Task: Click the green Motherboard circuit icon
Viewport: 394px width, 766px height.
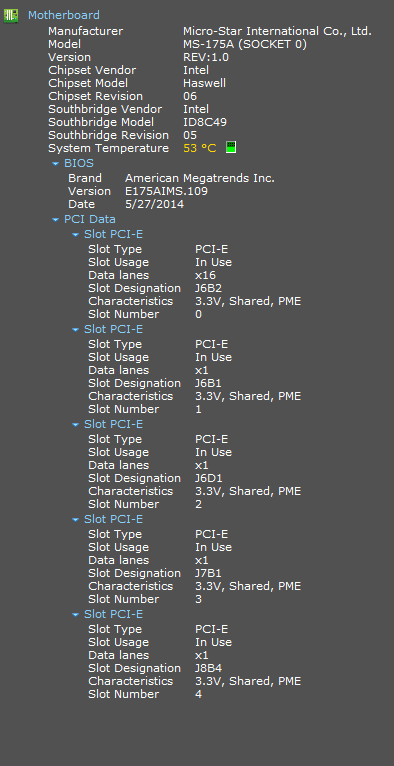Action: 11,16
